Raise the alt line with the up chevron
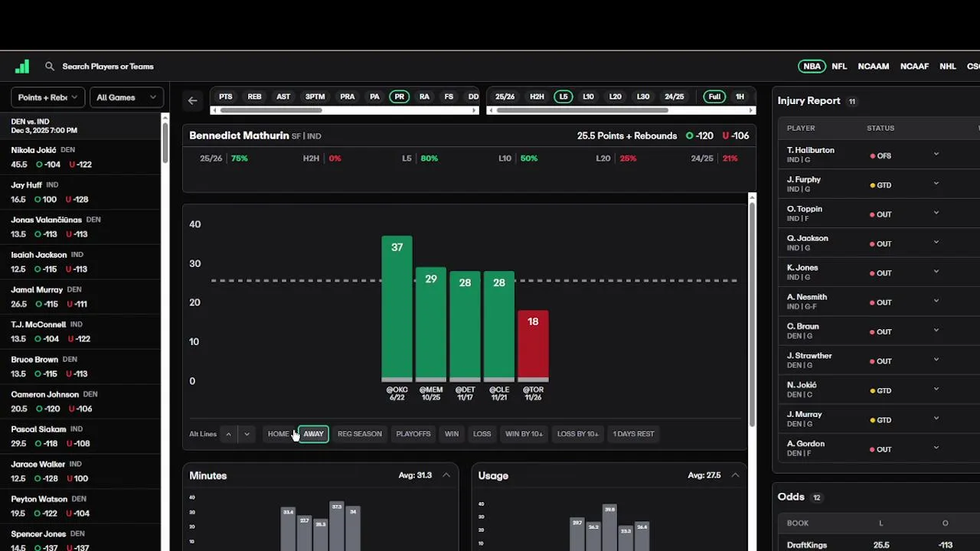This screenshot has height=551, width=980. pos(228,434)
